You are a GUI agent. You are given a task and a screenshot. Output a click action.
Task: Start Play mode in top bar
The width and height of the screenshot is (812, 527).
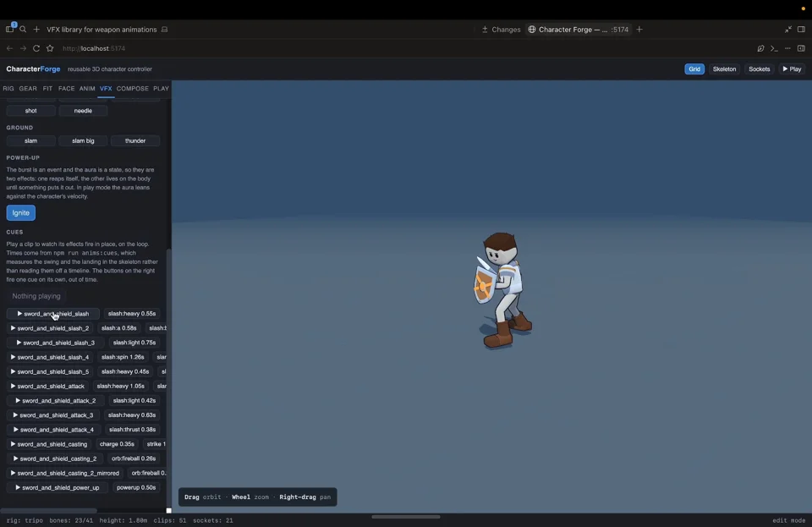[792, 69]
